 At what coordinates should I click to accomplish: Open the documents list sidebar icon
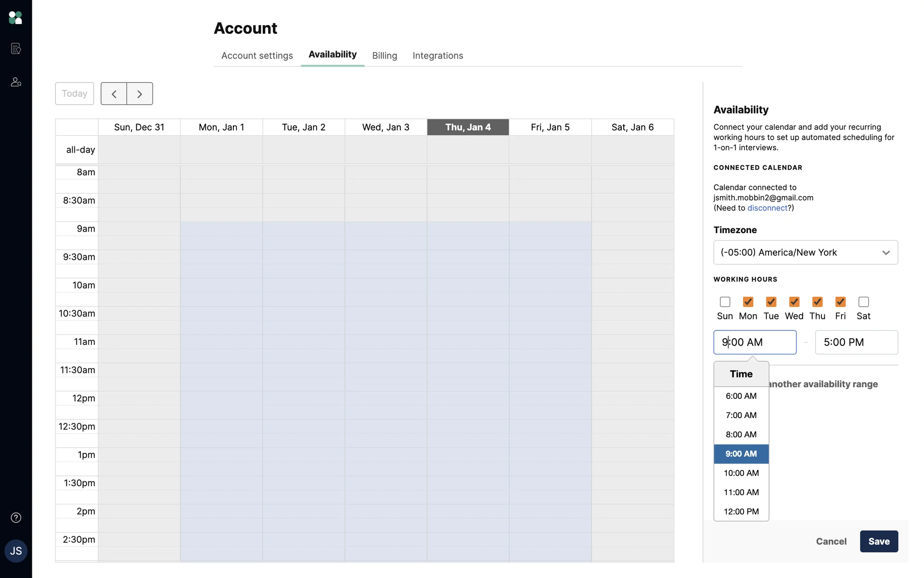point(16,49)
